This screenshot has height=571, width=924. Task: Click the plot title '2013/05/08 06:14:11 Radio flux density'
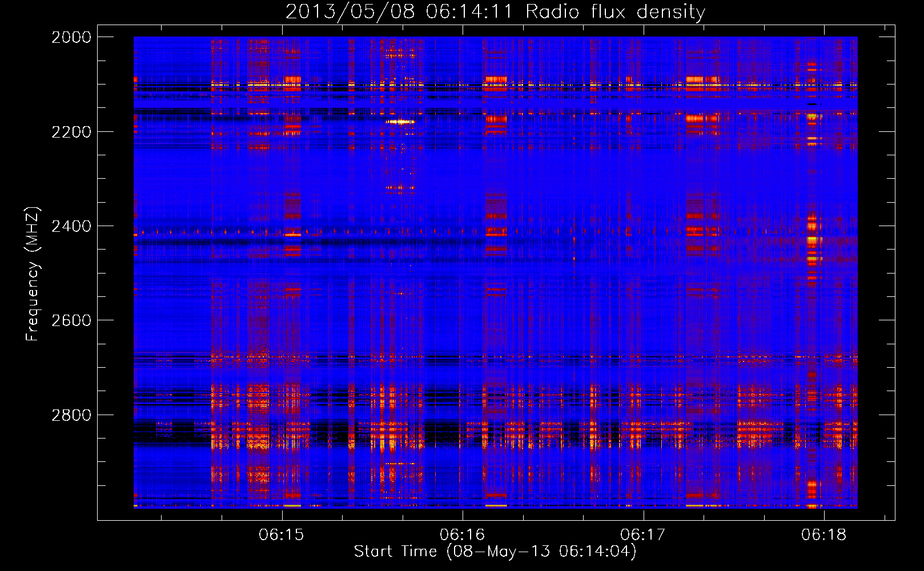point(495,12)
